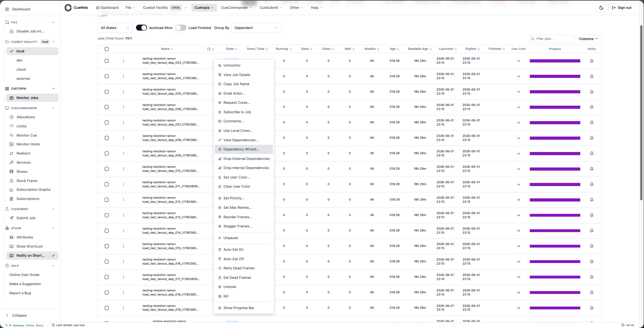Click progress bar of load_test_fanout_dep_006 row
Screen dimensions: 644x328
click(x=555, y=107)
